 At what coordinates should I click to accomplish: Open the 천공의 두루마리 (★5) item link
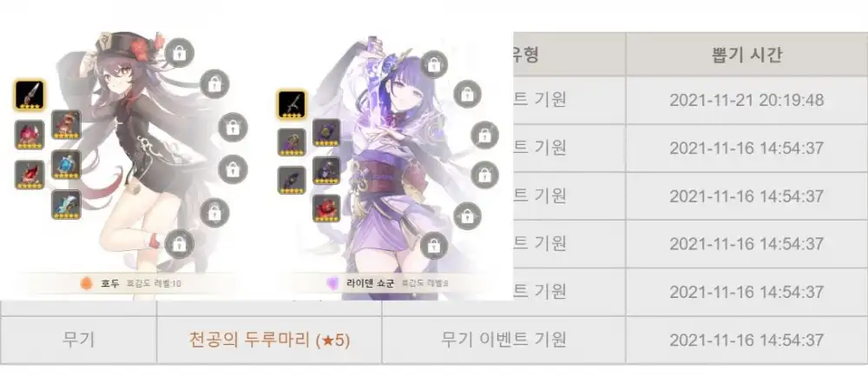(x=270, y=340)
